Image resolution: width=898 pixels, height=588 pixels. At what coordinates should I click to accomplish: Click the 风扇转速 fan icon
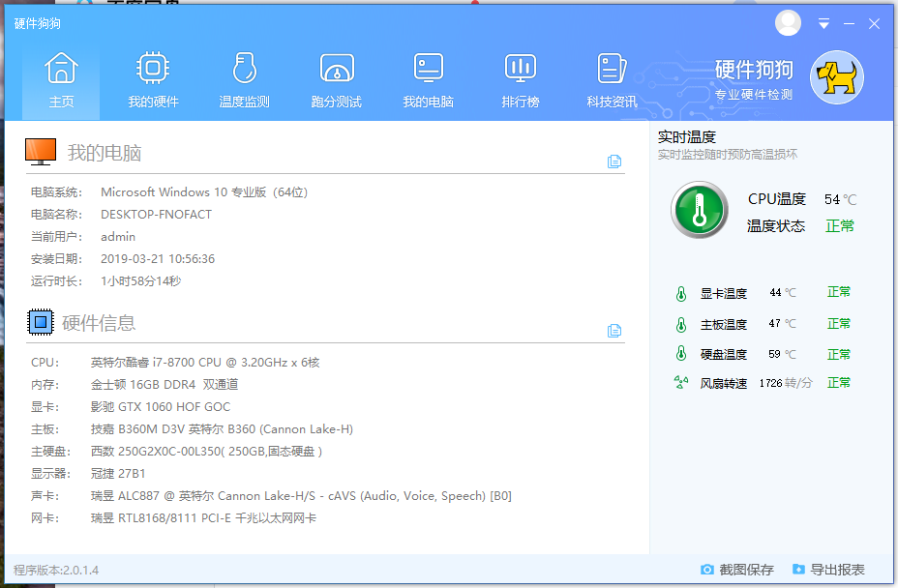(x=681, y=382)
